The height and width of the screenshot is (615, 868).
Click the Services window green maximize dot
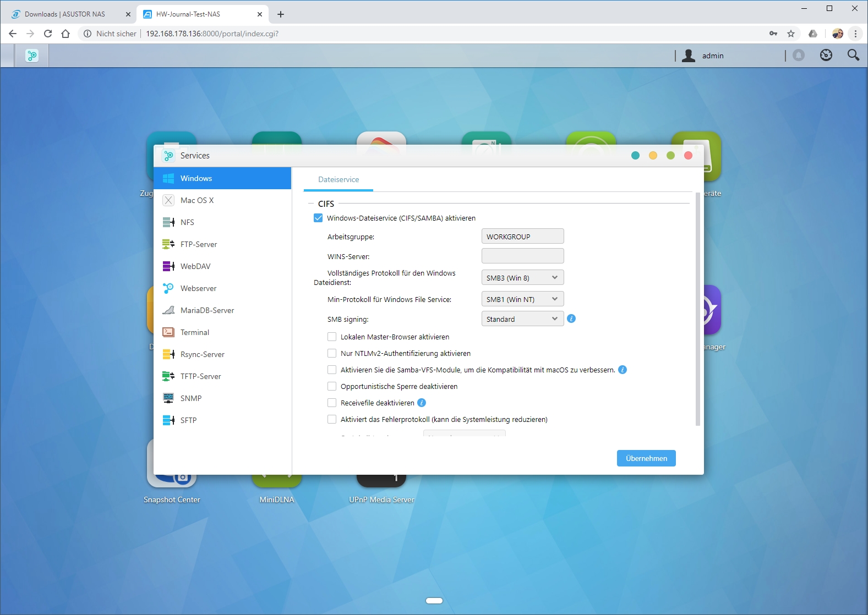(x=670, y=156)
